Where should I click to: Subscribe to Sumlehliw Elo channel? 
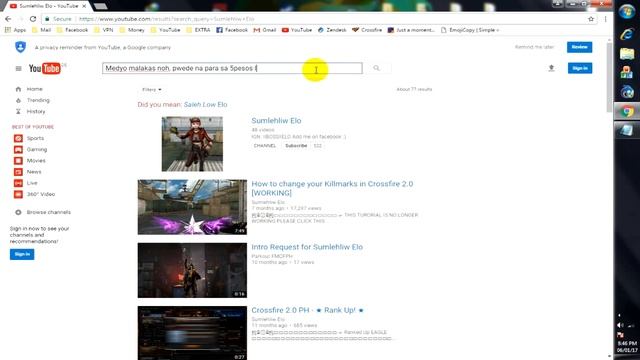(296, 146)
